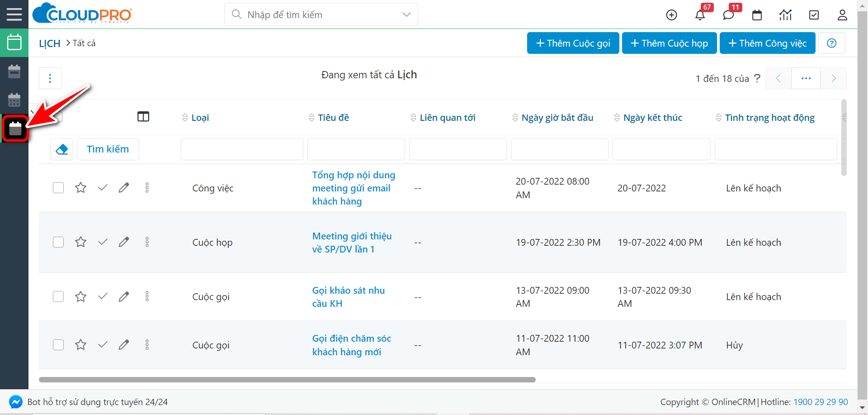Edit the Công việc row with pencil
Image resolution: width=868 pixels, height=415 pixels.
[x=124, y=188]
